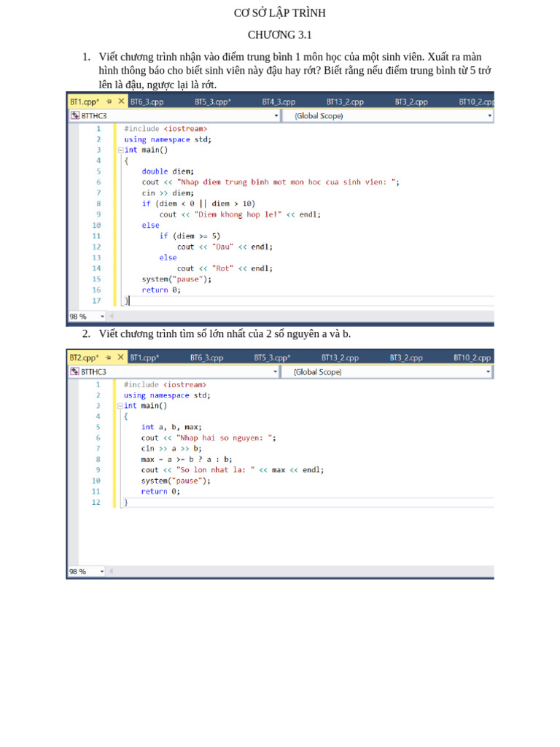Switch to BT1.cpp* tab in second editor
This screenshot has height=747, width=560.
tap(144, 357)
